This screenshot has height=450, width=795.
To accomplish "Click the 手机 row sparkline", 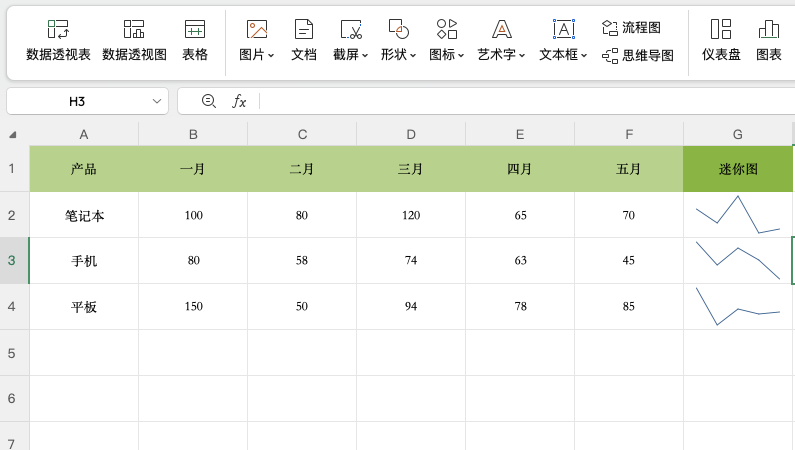I will (738, 260).
